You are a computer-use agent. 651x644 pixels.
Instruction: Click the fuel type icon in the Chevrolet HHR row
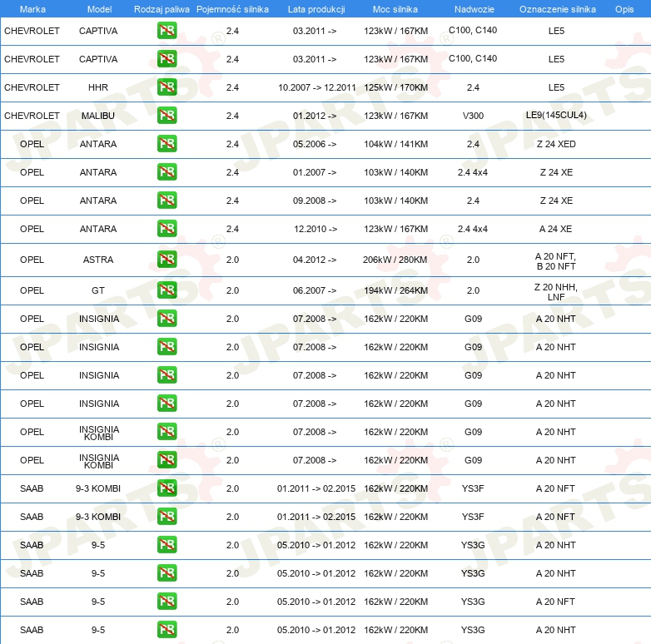(166, 87)
